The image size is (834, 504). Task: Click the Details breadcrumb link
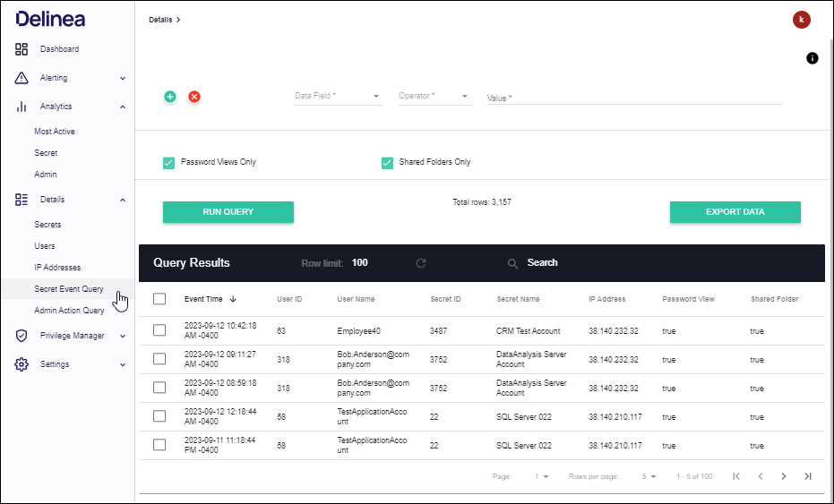(x=160, y=20)
